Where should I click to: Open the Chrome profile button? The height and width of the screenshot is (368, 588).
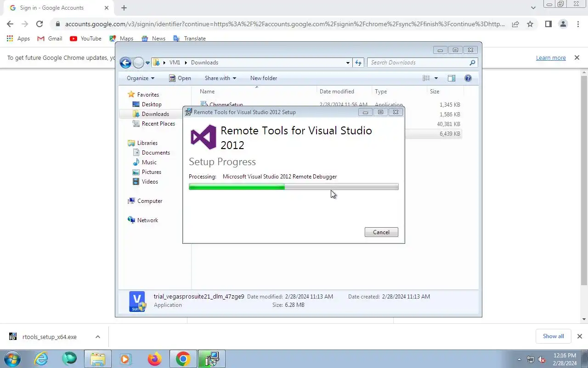(563, 24)
